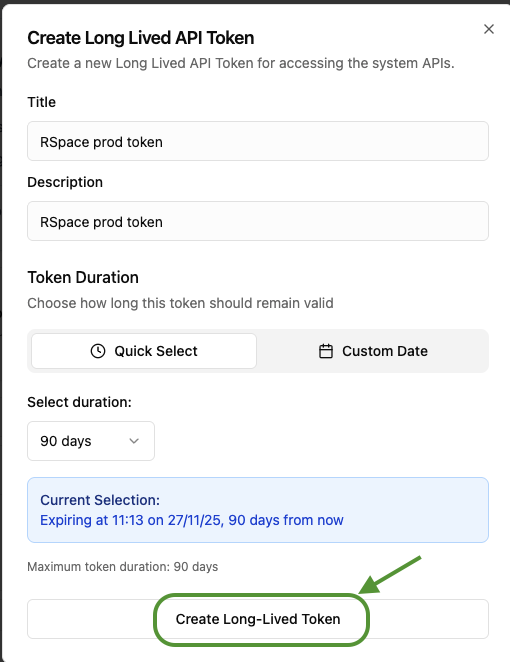Image resolution: width=510 pixels, height=662 pixels.
Task: Click the dialog title heading text
Action: [x=141, y=38]
